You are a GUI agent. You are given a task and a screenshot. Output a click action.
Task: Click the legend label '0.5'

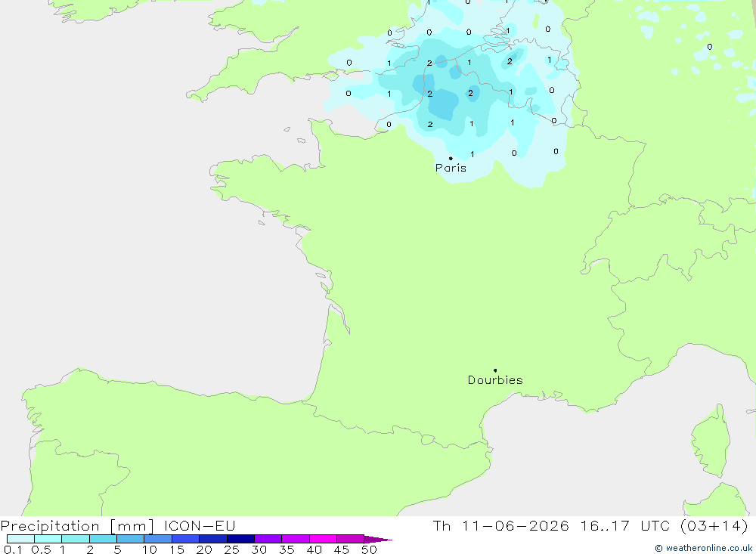coord(41,549)
